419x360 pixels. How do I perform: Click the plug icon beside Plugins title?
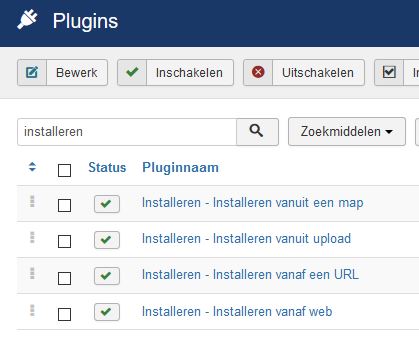pos(27,20)
